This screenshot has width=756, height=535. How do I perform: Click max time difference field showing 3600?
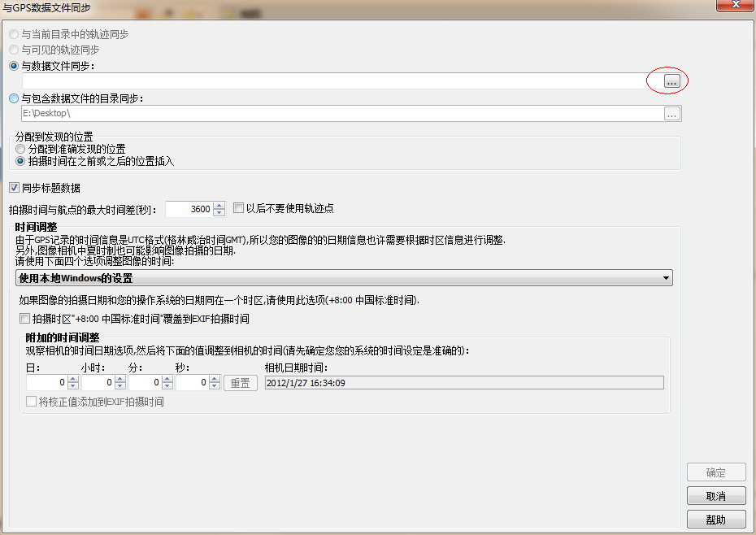(x=189, y=209)
